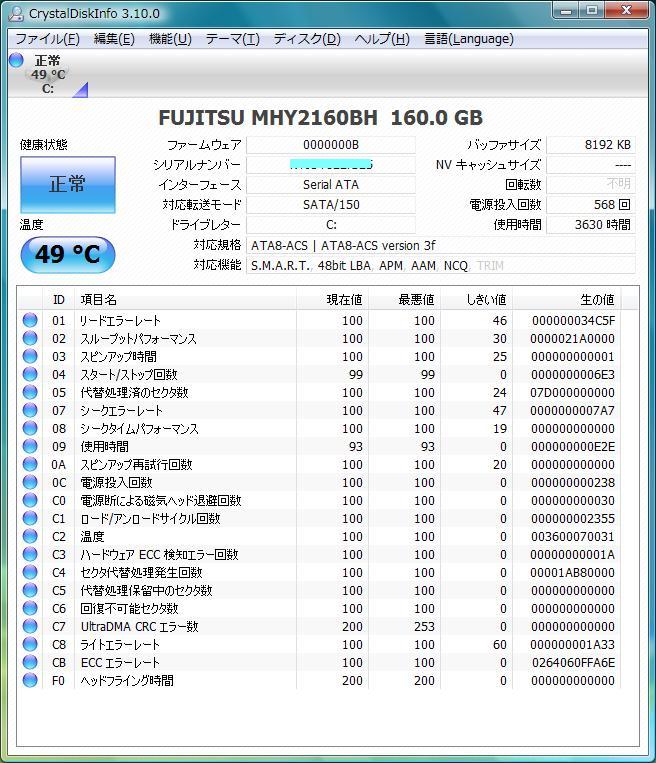Screen dimensions: 656x763
Task: Click status orb for 07 シークエラーレート
Action: coord(30,410)
